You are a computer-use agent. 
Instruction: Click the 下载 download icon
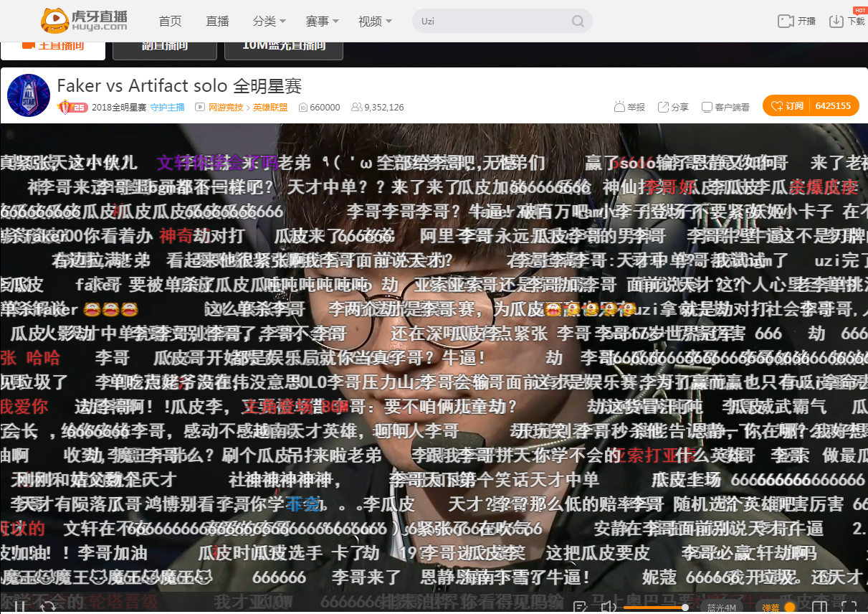point(836,22)
